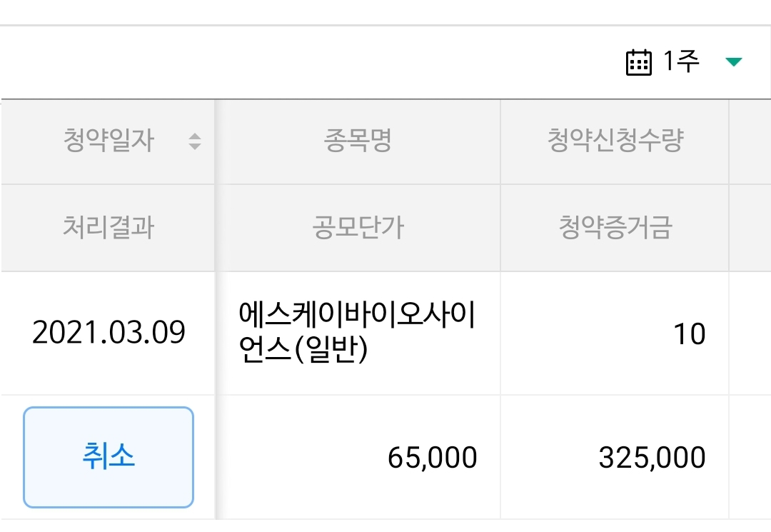Click the cut-off header right of 청약증거금
Image resolution: width=771 pixels, height=532 pixels.
[x=750, y=228]
